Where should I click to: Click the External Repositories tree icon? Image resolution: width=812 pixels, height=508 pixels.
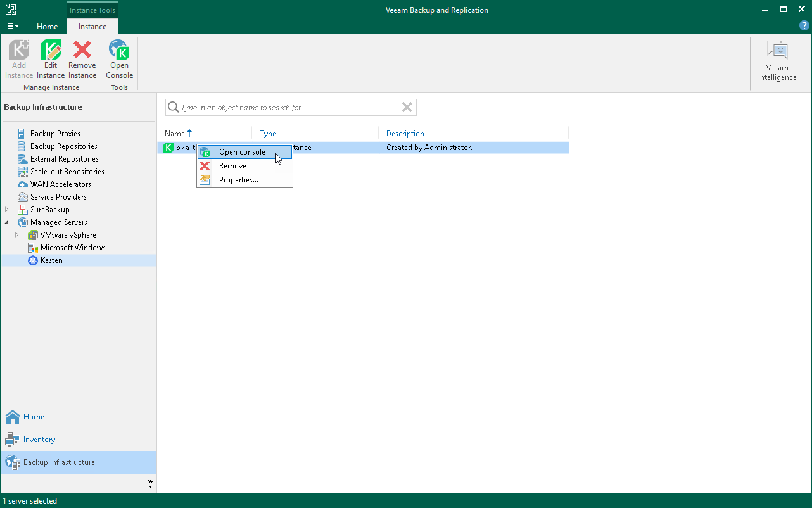pyautogui.click(x=23, y=159)
